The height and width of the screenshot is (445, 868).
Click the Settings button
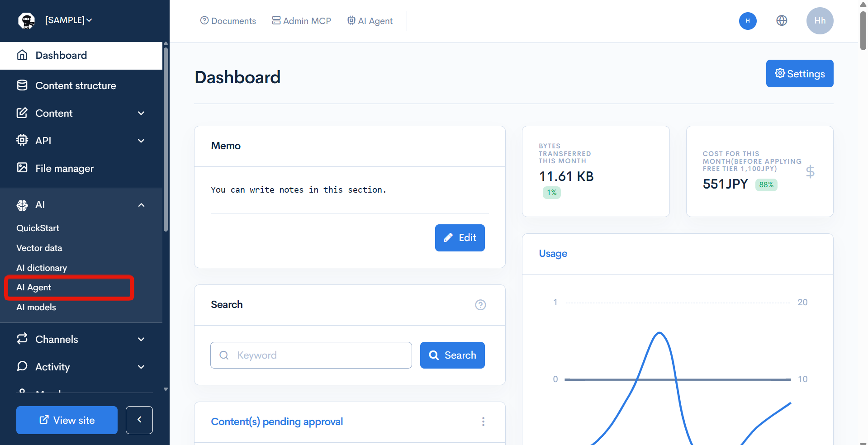[x=800, y=73]
